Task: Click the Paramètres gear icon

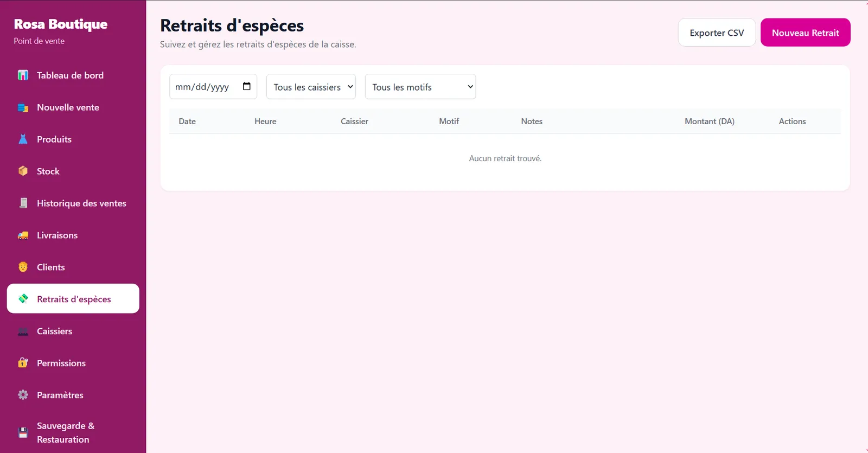Action: pyautogui.click(x=23, y=395)
